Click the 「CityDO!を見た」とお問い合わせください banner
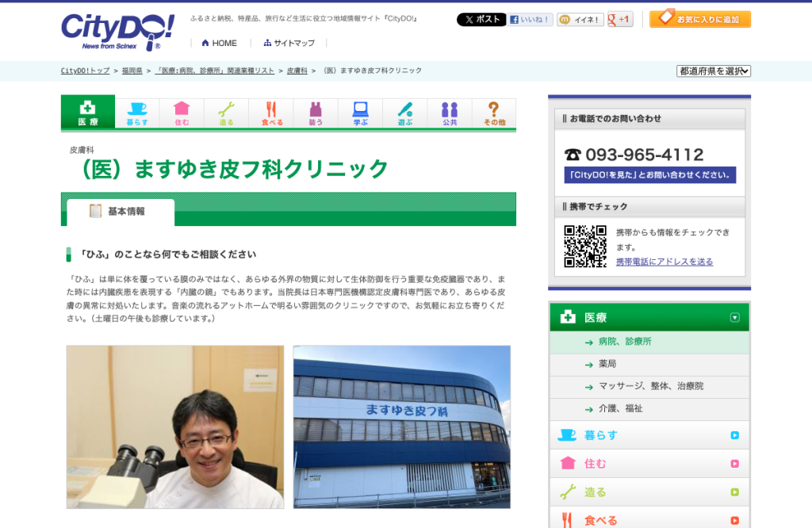This screenshot has height=528, width=812. [x=650, y=175]
